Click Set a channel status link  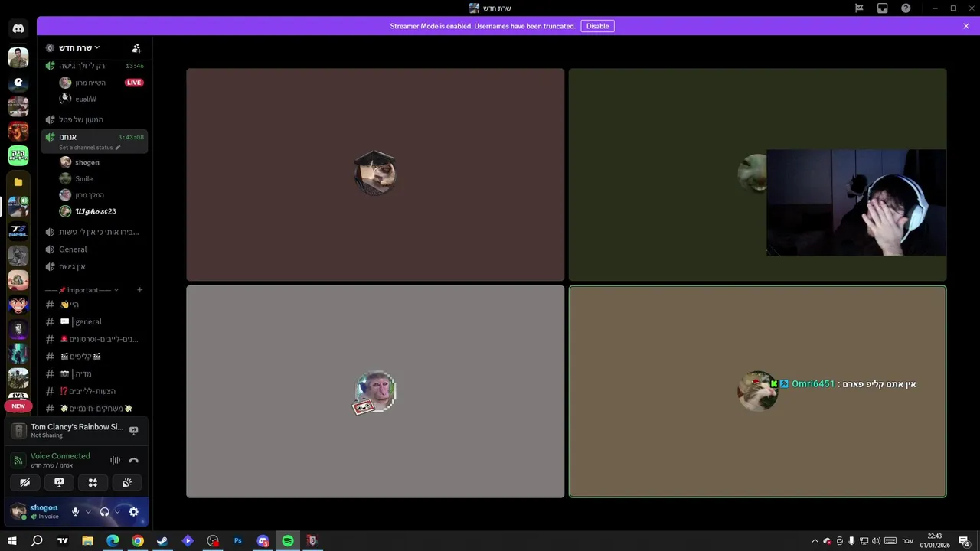90,148
